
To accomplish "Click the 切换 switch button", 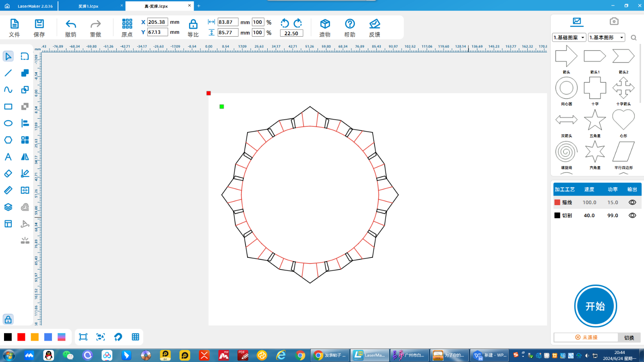I will point(629,337).
